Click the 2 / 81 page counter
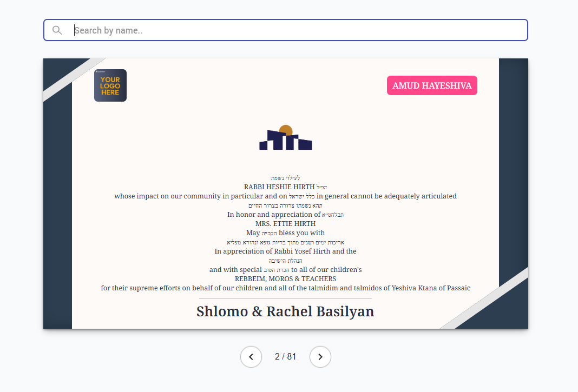Viewport: 578px width, 392px height. tap(285, 357)
